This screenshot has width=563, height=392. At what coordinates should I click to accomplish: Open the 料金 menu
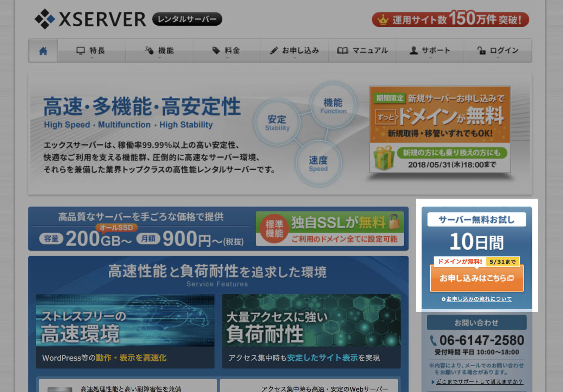[x=227, y=51]
